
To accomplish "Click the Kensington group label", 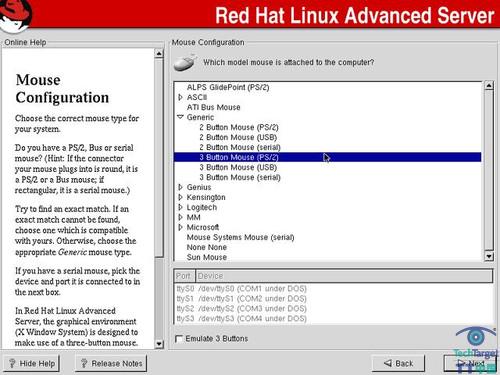I will [x=206, y=197].
